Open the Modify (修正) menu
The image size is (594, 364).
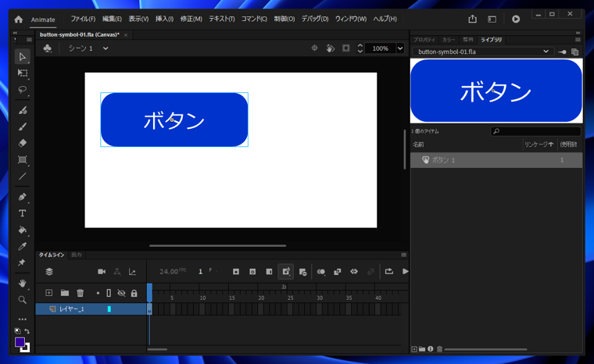pos(191,19)
